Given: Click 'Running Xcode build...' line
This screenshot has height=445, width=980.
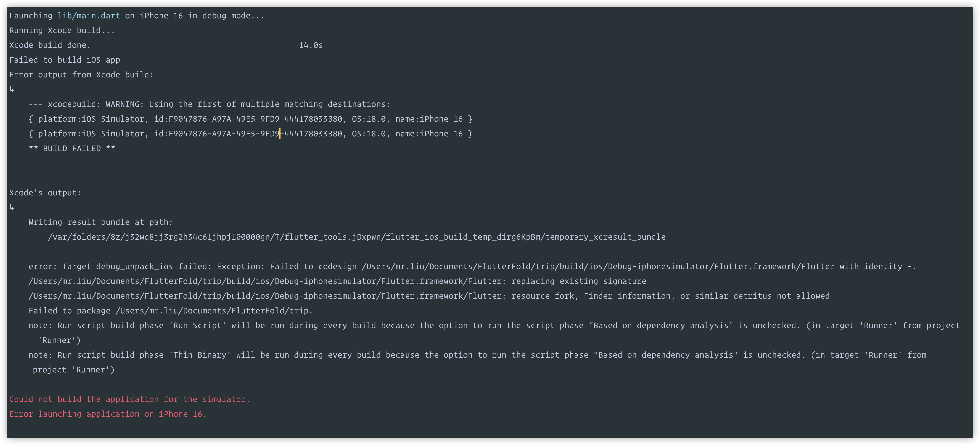Looking at the screenshot, I should pos(62,30).
